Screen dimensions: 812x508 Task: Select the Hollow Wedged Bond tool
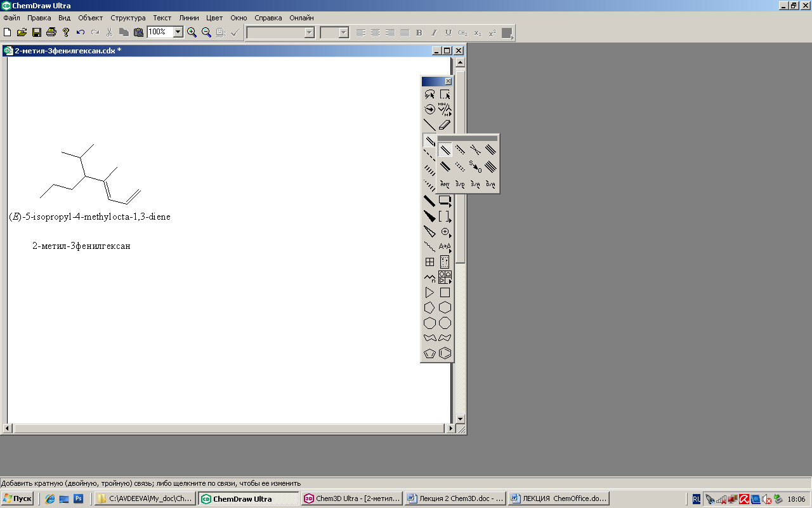pos(429,232)
